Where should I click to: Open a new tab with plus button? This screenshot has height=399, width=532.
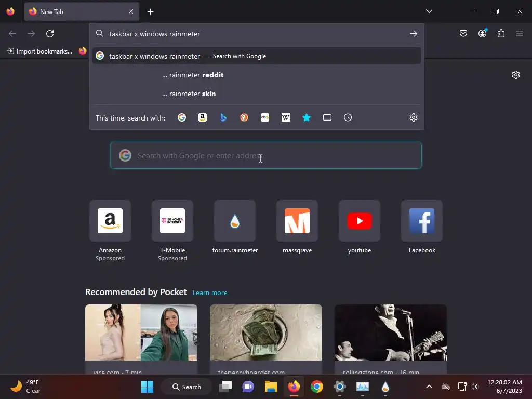coord(150,12)
